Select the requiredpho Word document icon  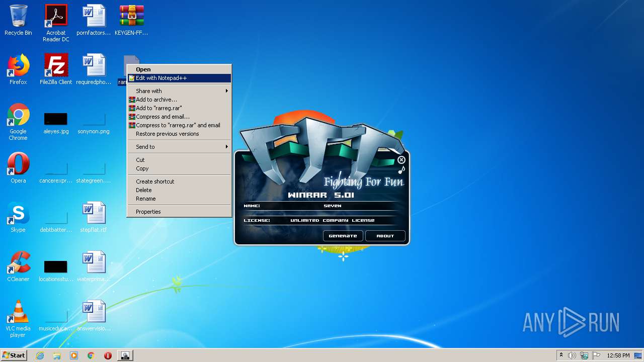coord(94,69)
